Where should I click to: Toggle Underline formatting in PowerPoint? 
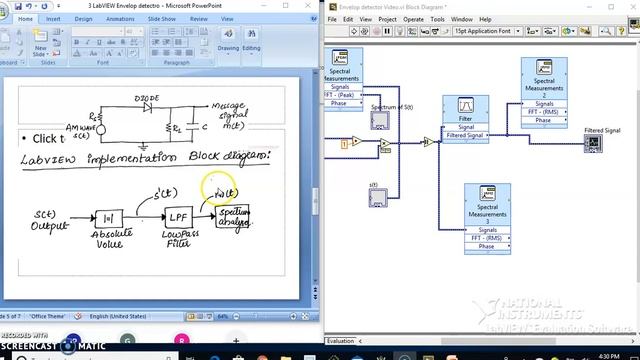pos(99,42)
